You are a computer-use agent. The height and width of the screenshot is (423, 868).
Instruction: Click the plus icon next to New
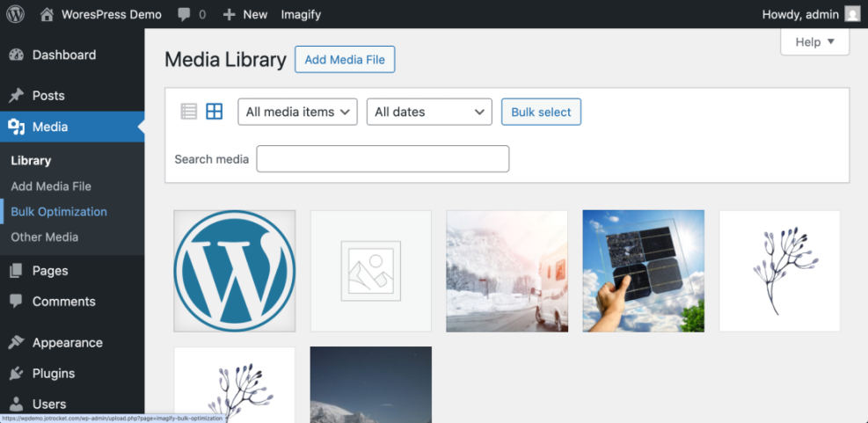[230, 15]
